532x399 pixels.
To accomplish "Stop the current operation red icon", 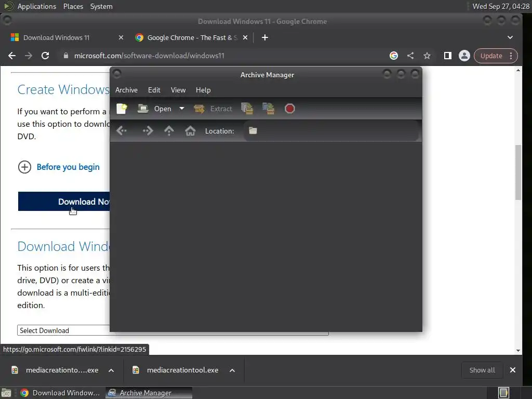I will [290, 109].
